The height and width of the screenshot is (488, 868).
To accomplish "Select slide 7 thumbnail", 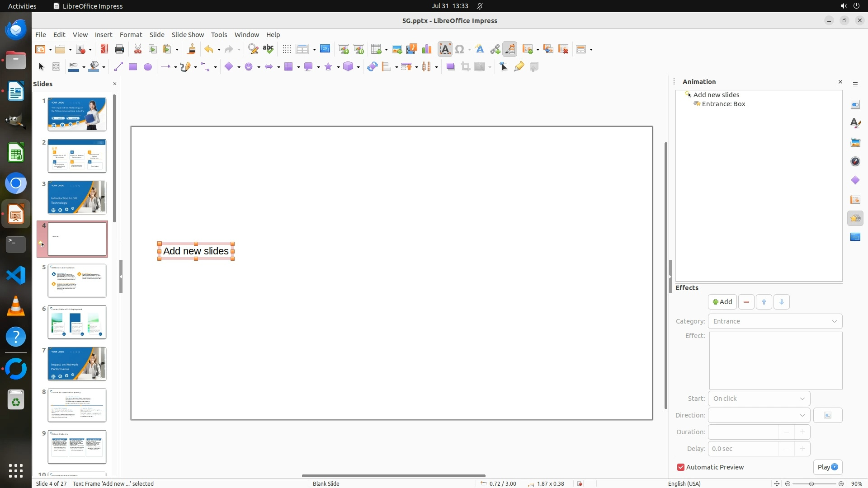I will (77, 364).
